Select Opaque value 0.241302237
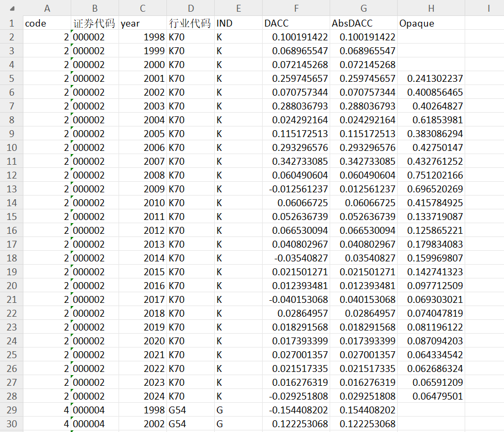The image size is (504, 432). pos(431,78)
